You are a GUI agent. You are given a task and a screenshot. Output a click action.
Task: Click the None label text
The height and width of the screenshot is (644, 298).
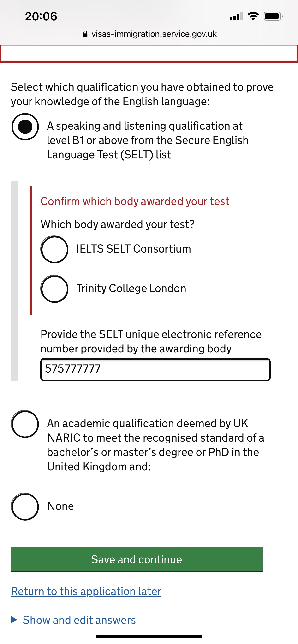pos(60,506)
